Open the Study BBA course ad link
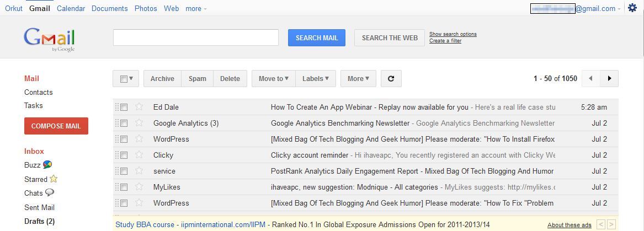 coord(145,224)
